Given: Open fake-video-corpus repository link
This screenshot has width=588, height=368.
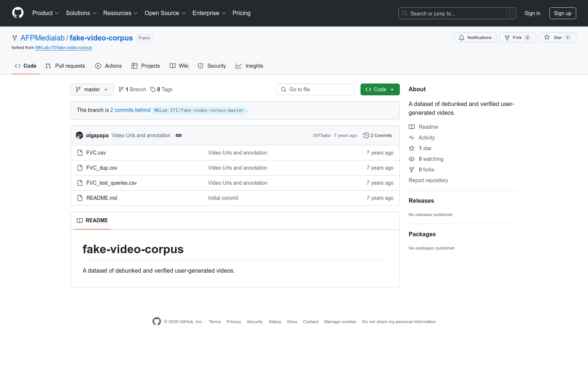Looking at the screenshot, I should 101,38.
